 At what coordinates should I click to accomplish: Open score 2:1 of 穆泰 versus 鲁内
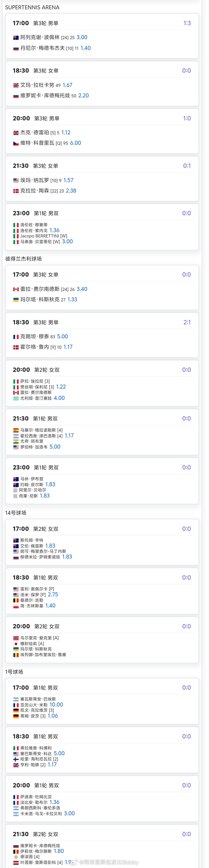pos(187,322)
